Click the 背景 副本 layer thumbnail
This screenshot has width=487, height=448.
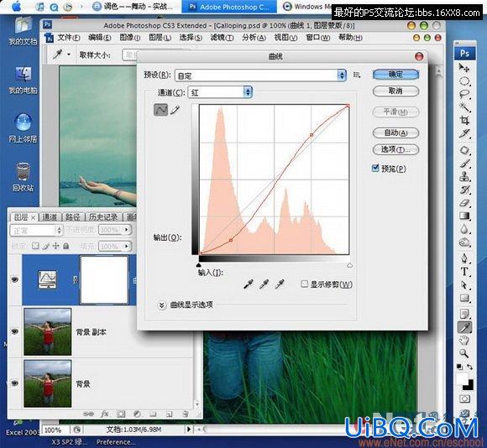[48, 331]
